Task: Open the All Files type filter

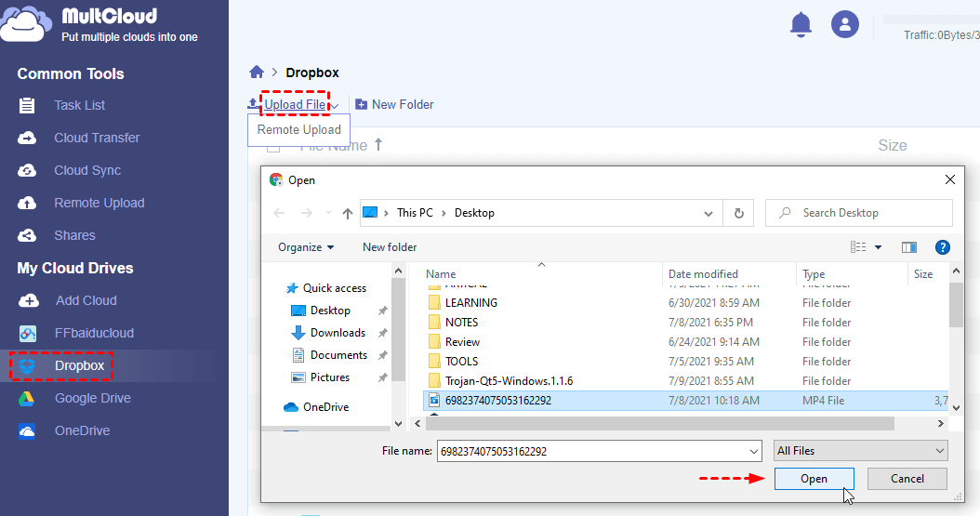Action: tap(861, 451)
